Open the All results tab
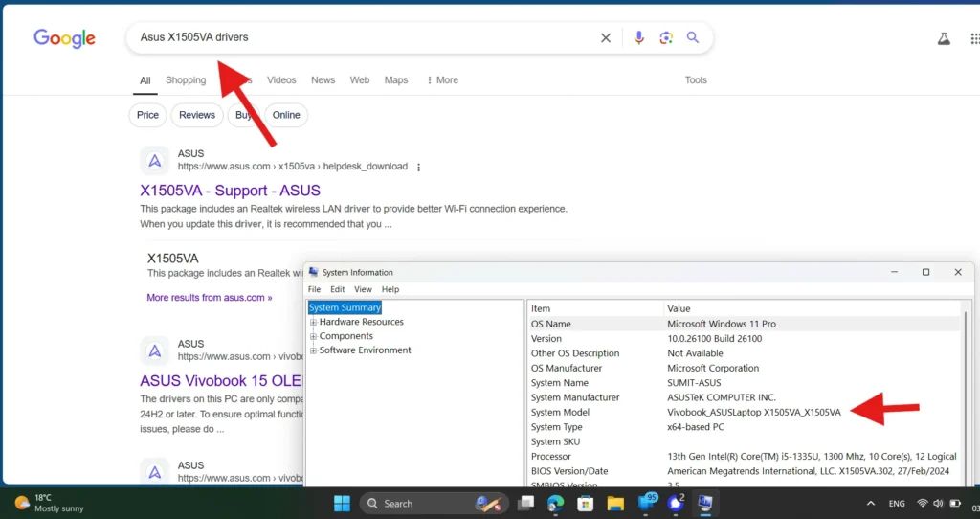This screenshot has width=980, height=519. pyautogui.click(x=145, y=80)
